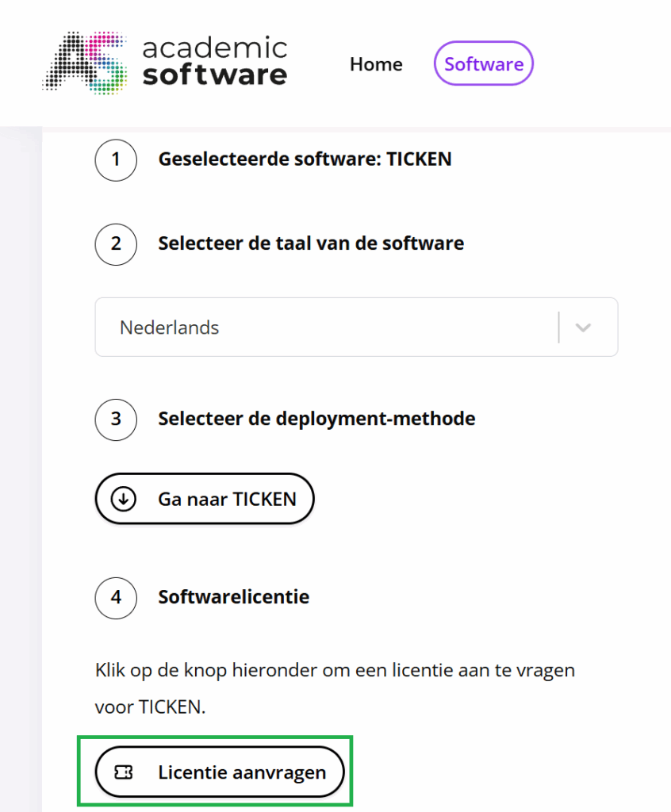Click the vertical divider inside the language dropdown

coord(559,327)
